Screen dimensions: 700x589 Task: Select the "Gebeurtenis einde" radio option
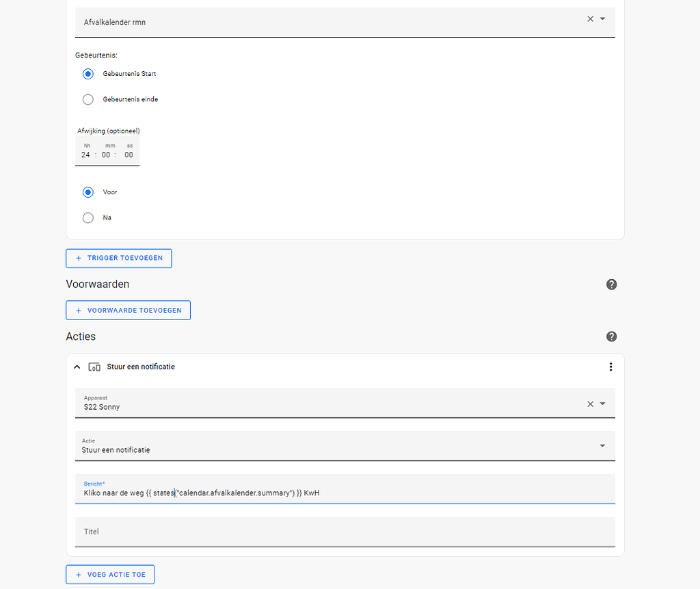pos(87,99)
